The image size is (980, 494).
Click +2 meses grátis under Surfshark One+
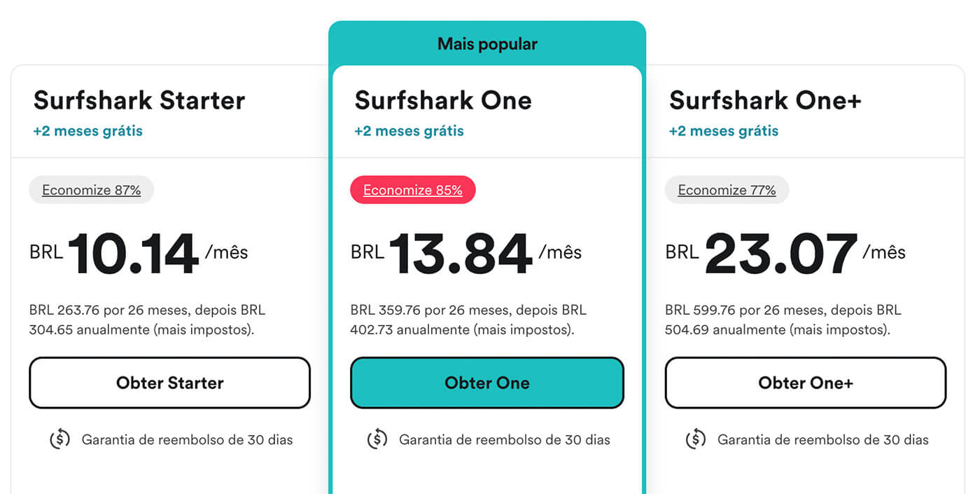click(724, 131)
